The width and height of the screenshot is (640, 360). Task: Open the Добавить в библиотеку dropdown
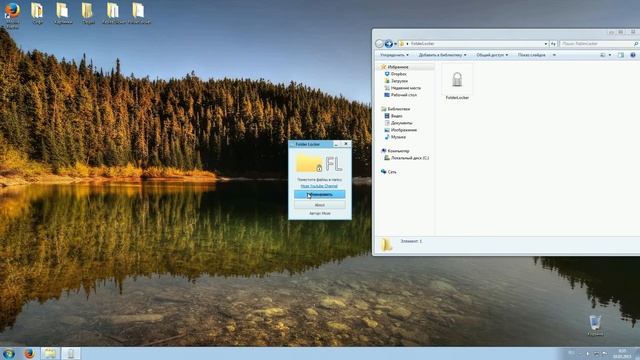[442, 55]
